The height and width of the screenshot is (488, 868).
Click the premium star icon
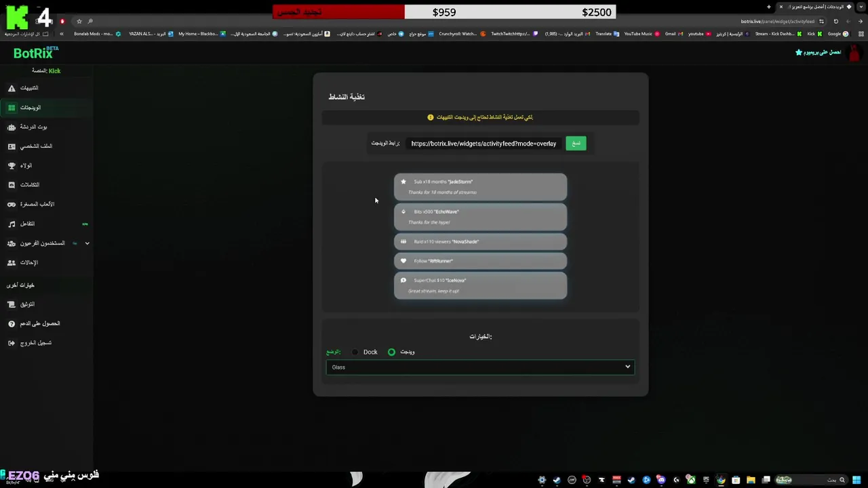coord(799,52)
